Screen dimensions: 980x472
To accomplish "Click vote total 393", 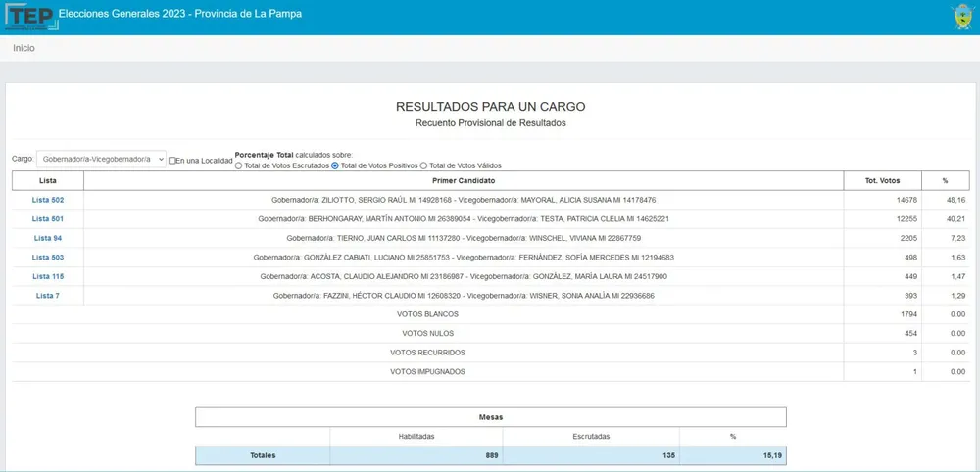I will (910, 296).
